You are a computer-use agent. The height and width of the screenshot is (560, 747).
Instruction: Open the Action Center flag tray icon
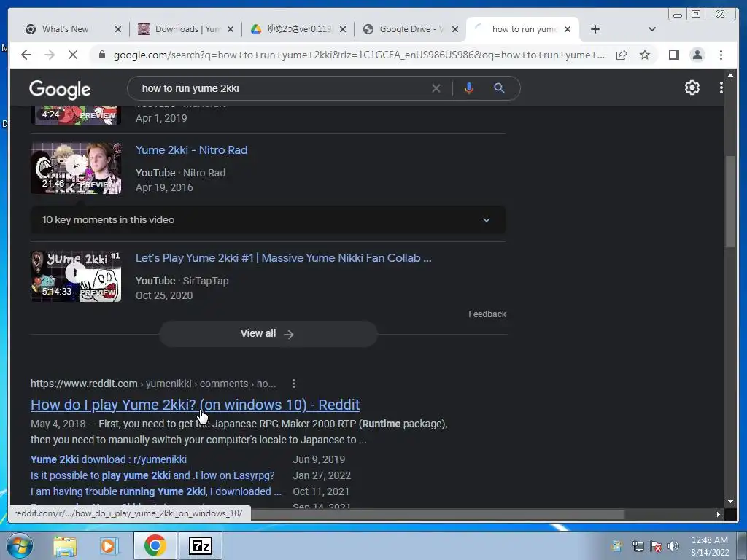click(x=656, y=545)
